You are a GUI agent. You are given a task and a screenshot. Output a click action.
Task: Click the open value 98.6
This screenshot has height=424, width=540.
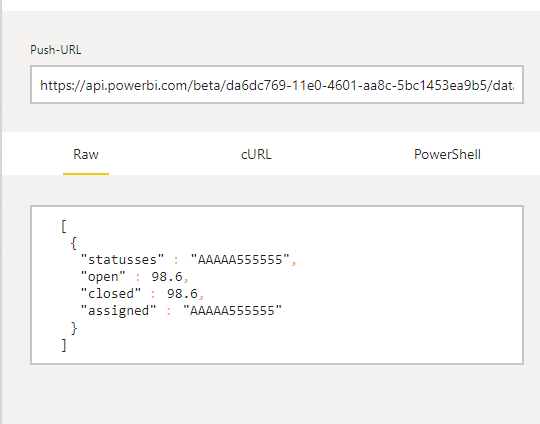click(167, 277)
